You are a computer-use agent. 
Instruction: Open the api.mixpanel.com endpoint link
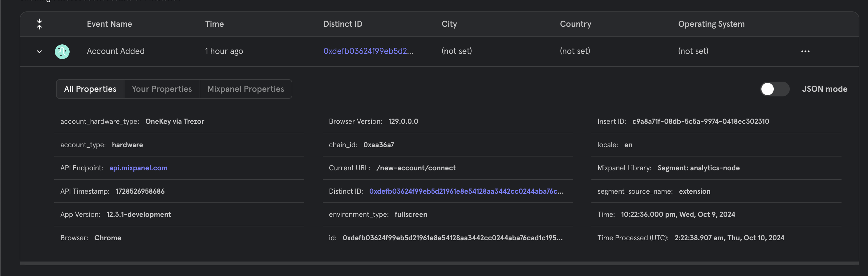(138, 168)
